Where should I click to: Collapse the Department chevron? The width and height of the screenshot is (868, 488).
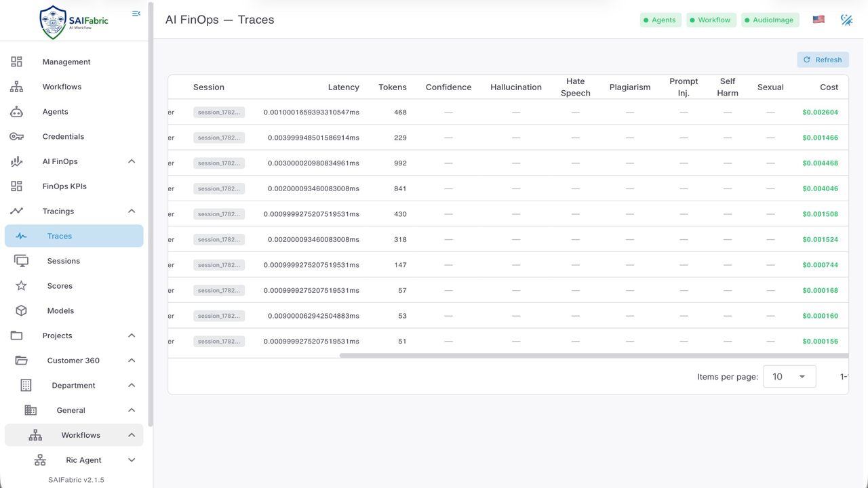click(132, 385)
